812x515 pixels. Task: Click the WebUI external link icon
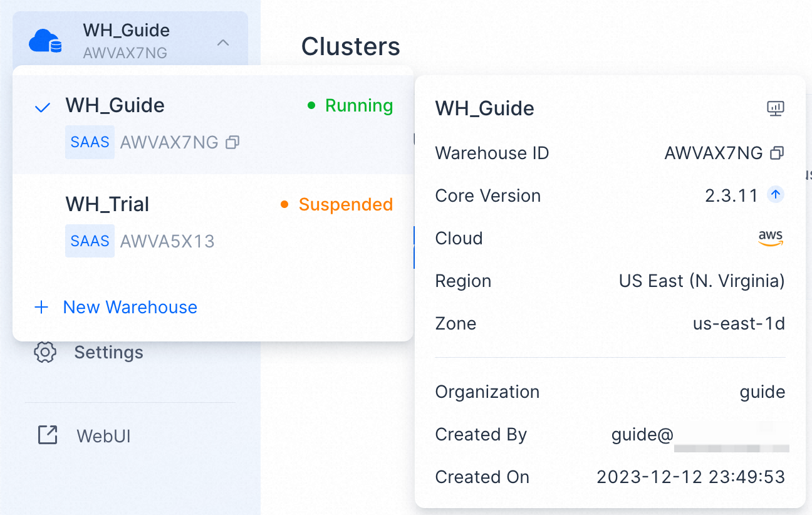tap(48, 435)
